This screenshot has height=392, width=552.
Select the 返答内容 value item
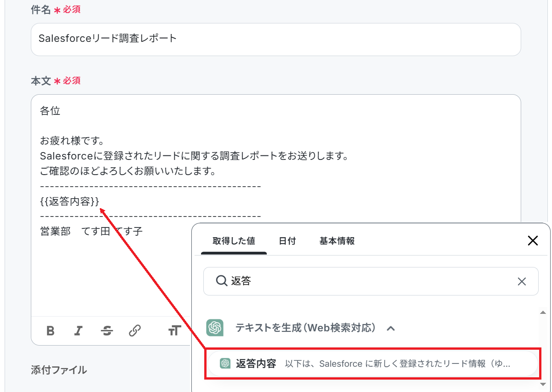[372, 364]
